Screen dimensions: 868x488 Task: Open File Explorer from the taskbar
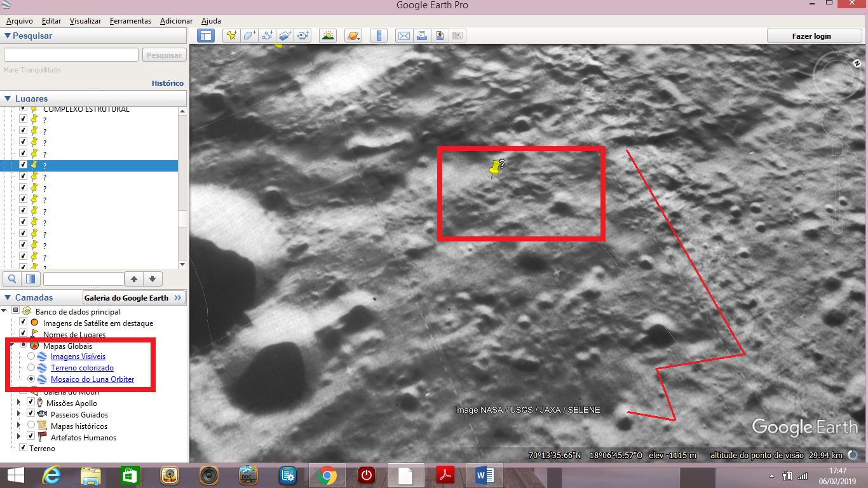91,475
